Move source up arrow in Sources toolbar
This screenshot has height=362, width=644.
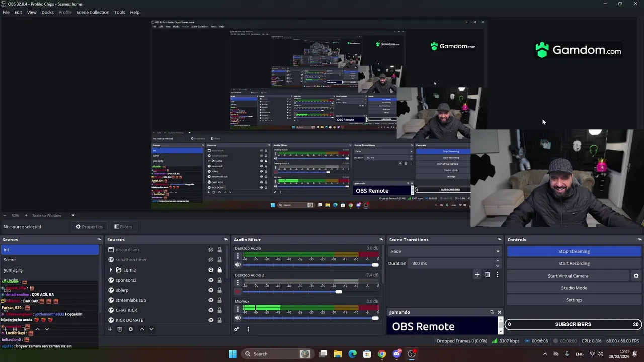142,329
